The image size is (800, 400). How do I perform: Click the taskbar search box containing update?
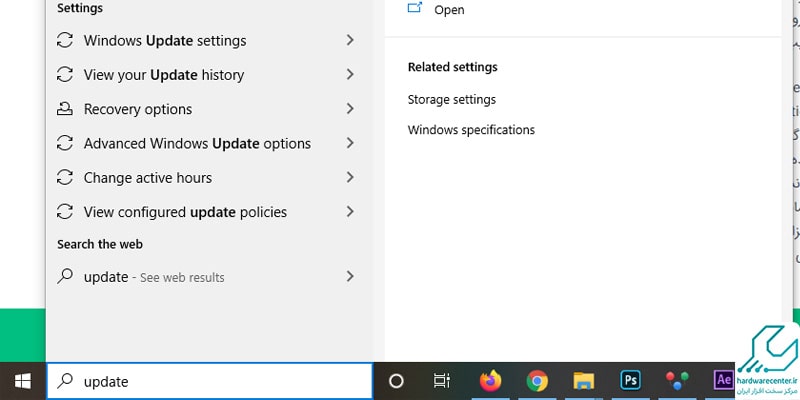point(210,381)
